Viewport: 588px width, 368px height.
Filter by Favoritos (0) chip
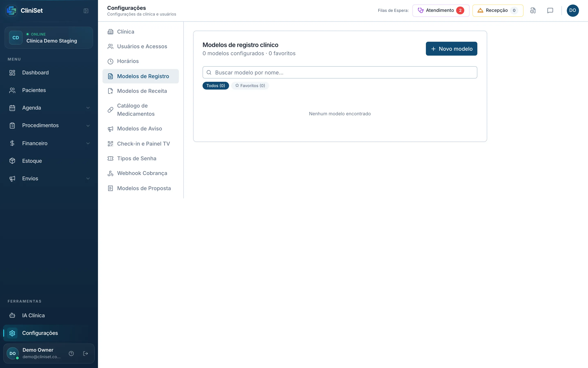click(250, 86)
